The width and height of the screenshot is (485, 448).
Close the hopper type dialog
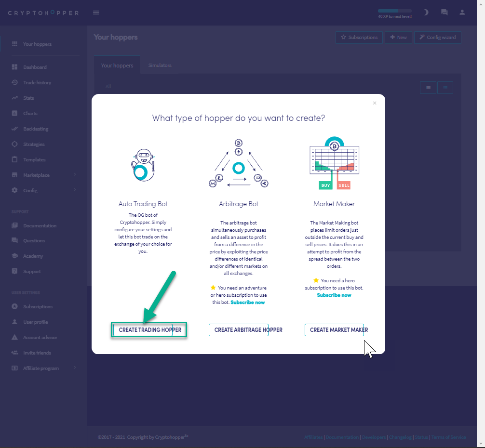point(375,103)
